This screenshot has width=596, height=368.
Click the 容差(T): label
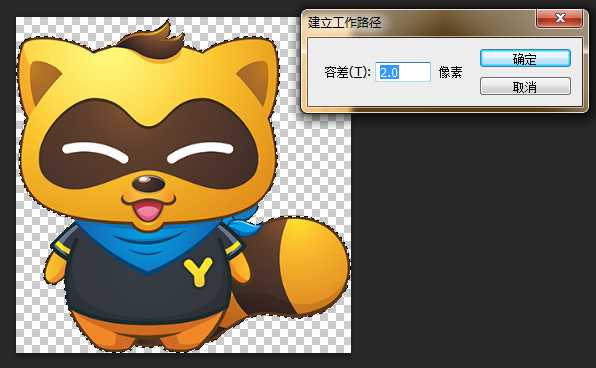coord(347,72)
